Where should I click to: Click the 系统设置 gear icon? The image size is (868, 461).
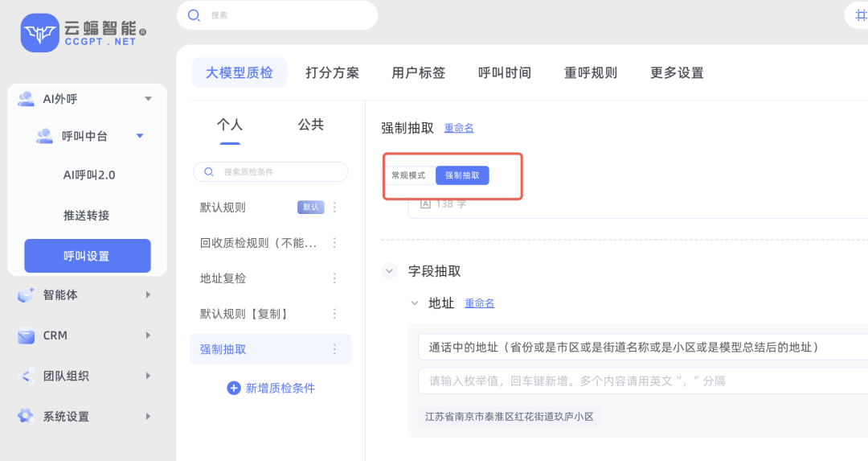(26, 416)
